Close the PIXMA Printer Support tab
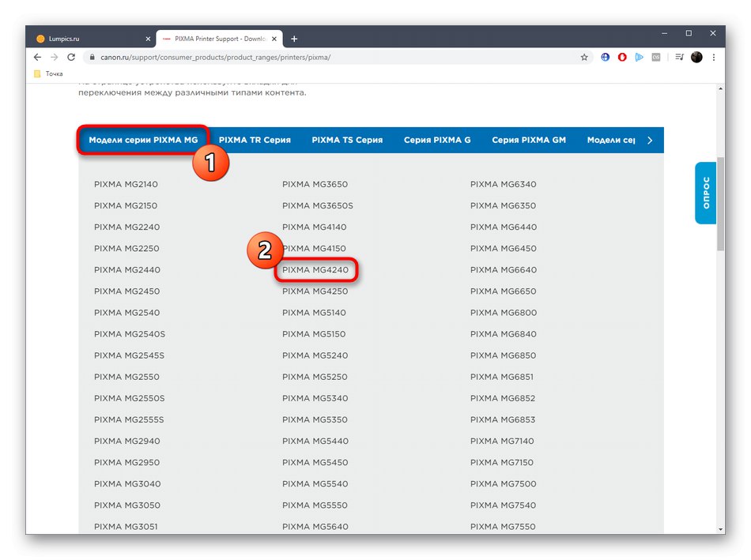 274,39
